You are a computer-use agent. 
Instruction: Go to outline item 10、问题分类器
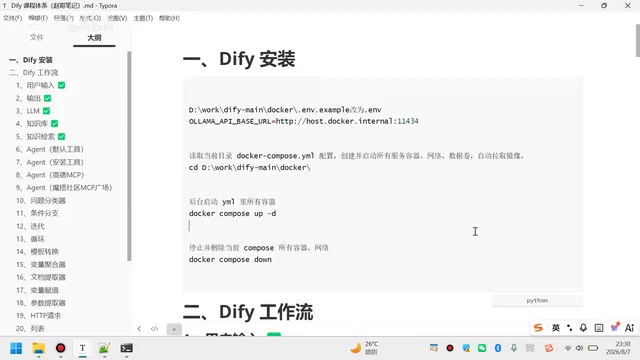point(41,200)
